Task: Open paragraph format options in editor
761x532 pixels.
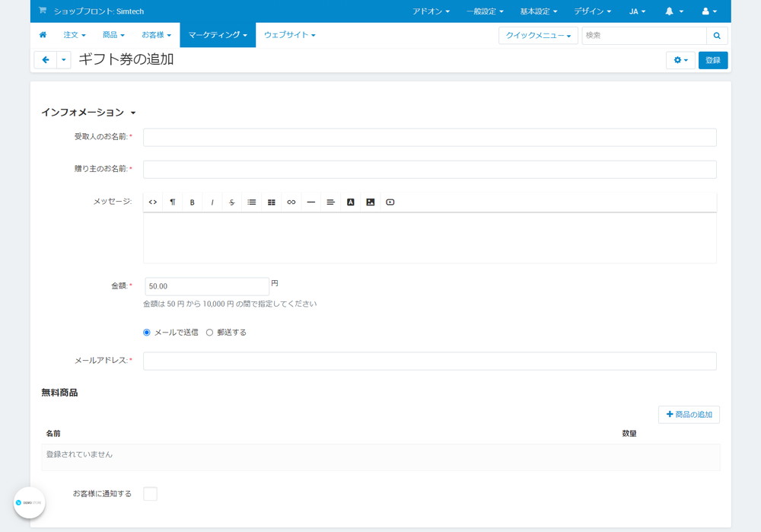Action: pos(172,202)
